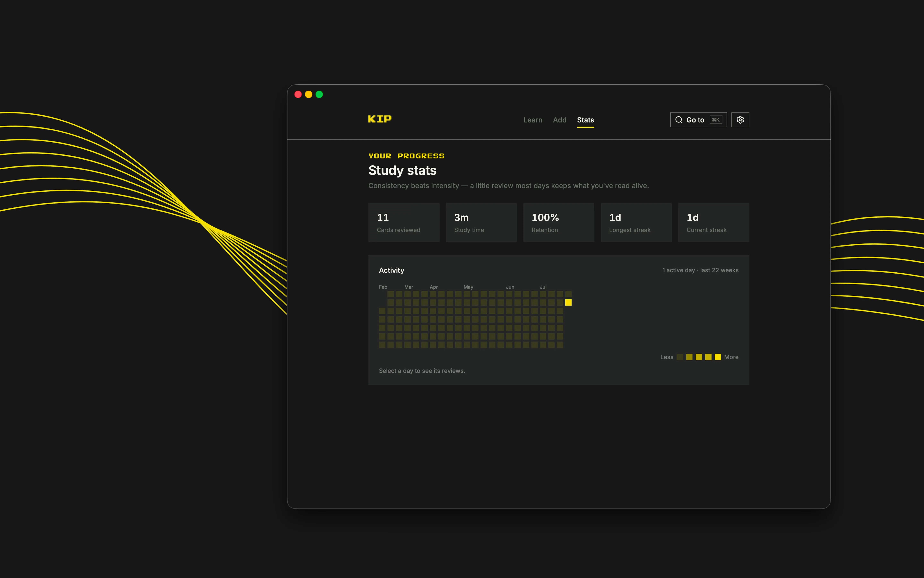Maximize the window with the green button
The height and width of the screenshot is (578, 924).
319,94
